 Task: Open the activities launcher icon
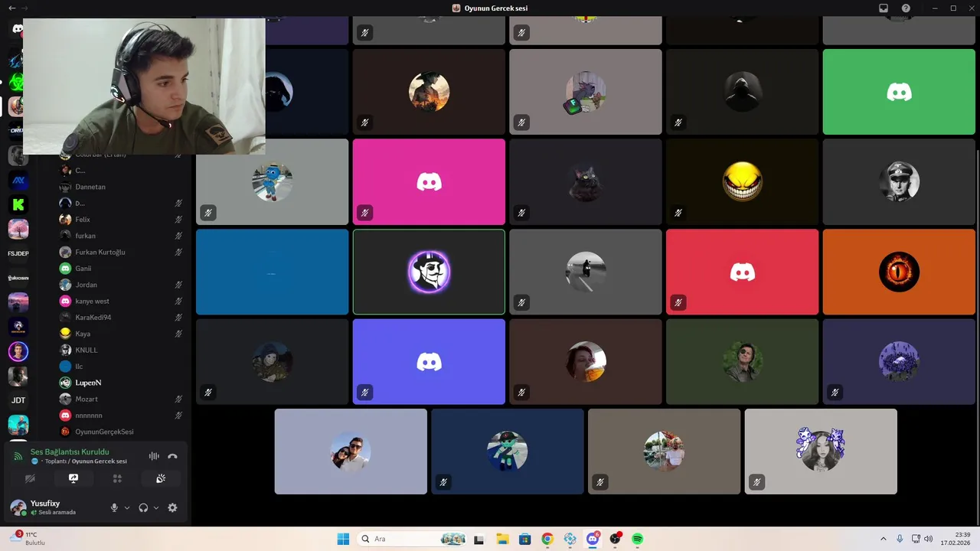point(117,478)
